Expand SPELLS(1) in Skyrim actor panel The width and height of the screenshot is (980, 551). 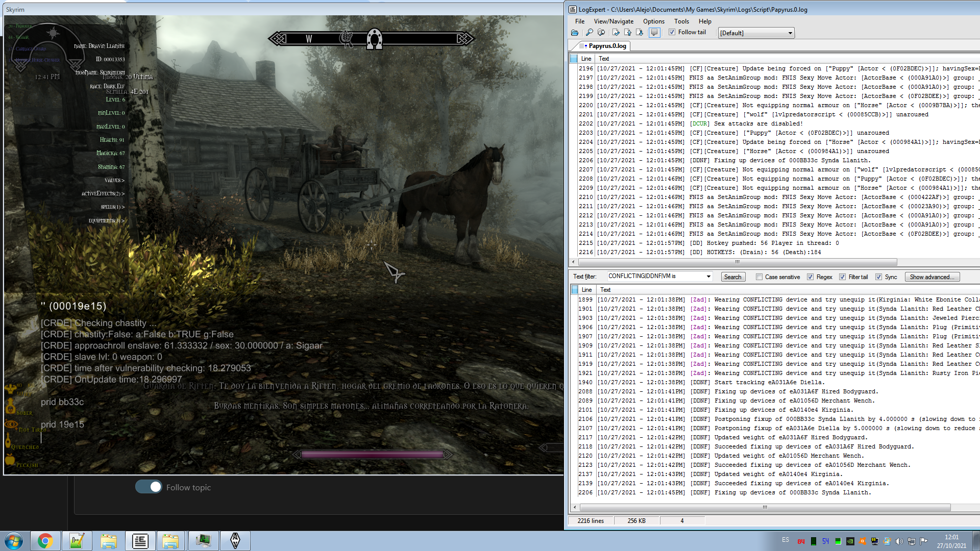tap(113, 207)
